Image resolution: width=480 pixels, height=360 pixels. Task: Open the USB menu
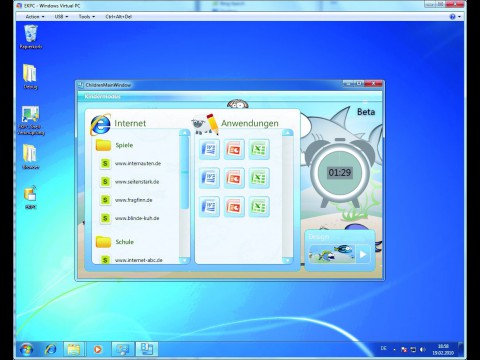coord(61,16)
